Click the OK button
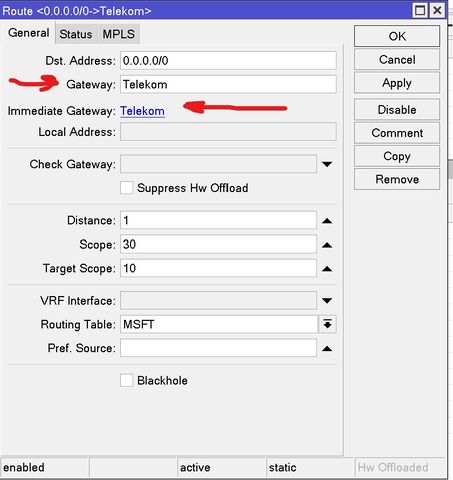The image size is (453, 480). 397,36
